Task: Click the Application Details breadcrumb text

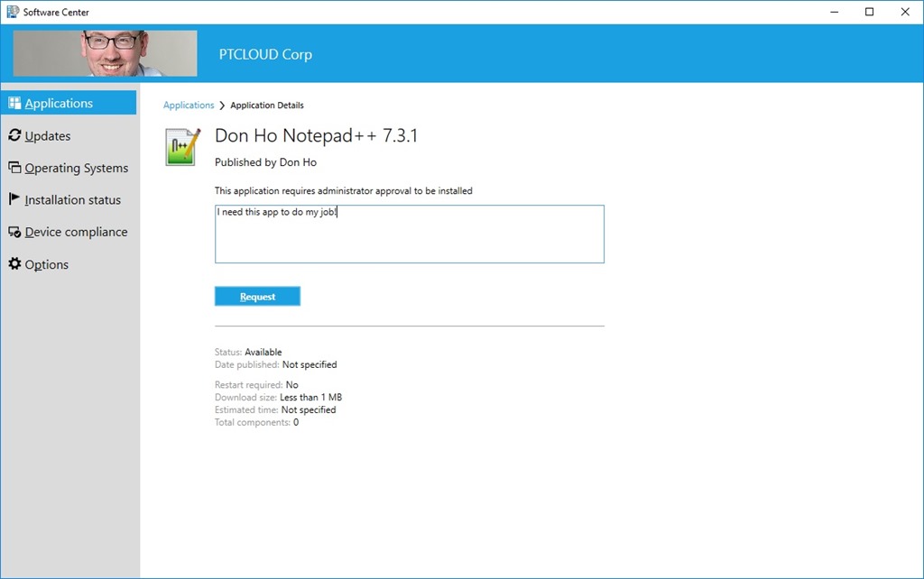Action: pos(267,105)
